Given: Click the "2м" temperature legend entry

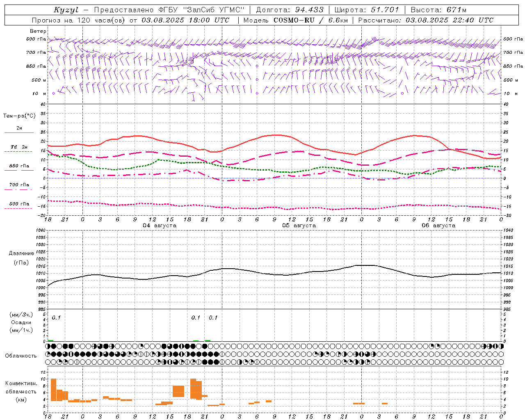Looking at the screenshot, I should pyautogui.click(x=19, y=128).
